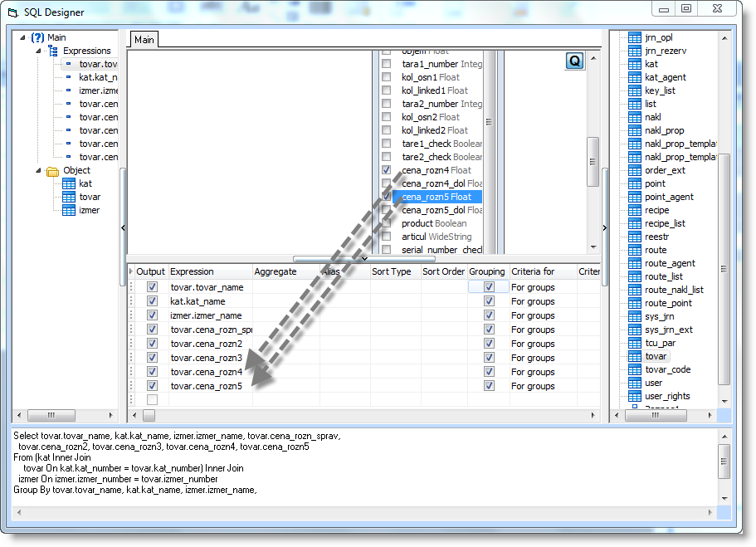
Task: Open Criteria for dropdown in tovar.tovar_name row
Action: pyautogui.click(x=544, y=287)
